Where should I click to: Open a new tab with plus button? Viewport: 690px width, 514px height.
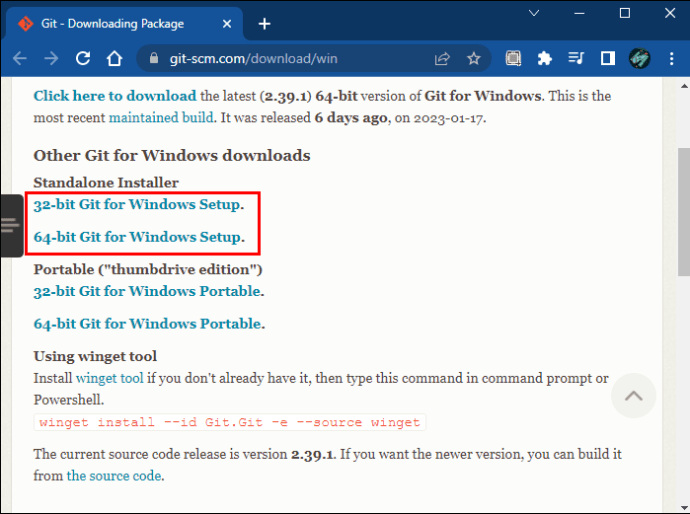264,24
